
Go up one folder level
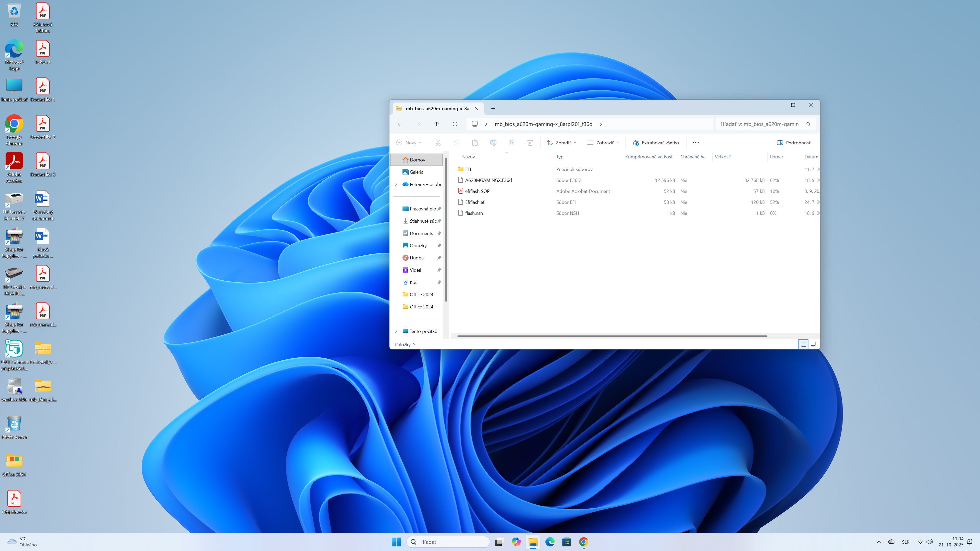[436, 124]
